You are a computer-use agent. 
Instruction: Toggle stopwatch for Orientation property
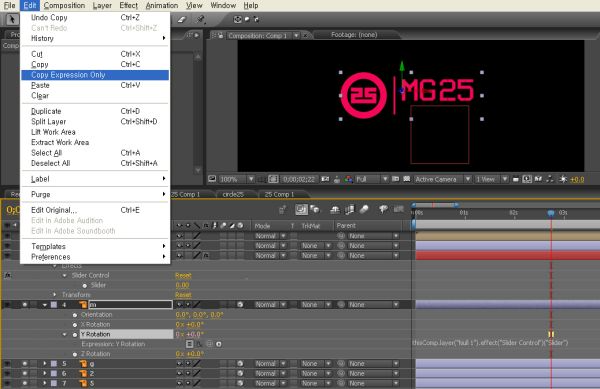click(75, 315)
